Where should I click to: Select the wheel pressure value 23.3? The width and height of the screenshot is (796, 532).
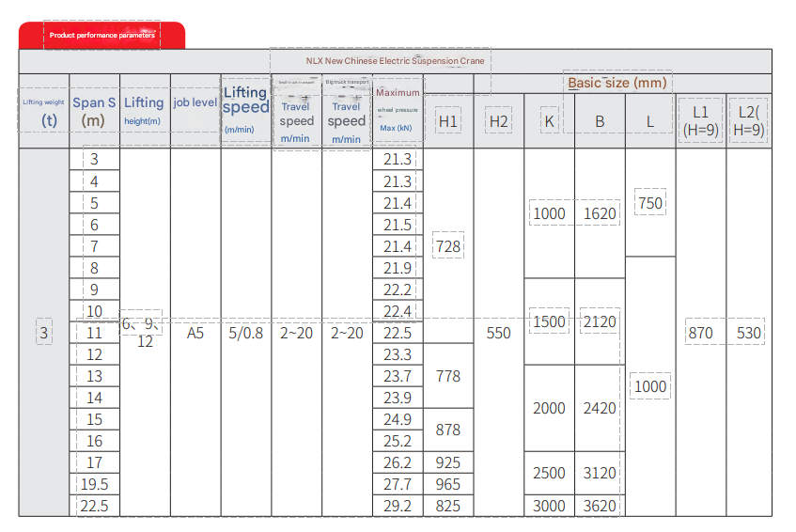pos(398,354)
